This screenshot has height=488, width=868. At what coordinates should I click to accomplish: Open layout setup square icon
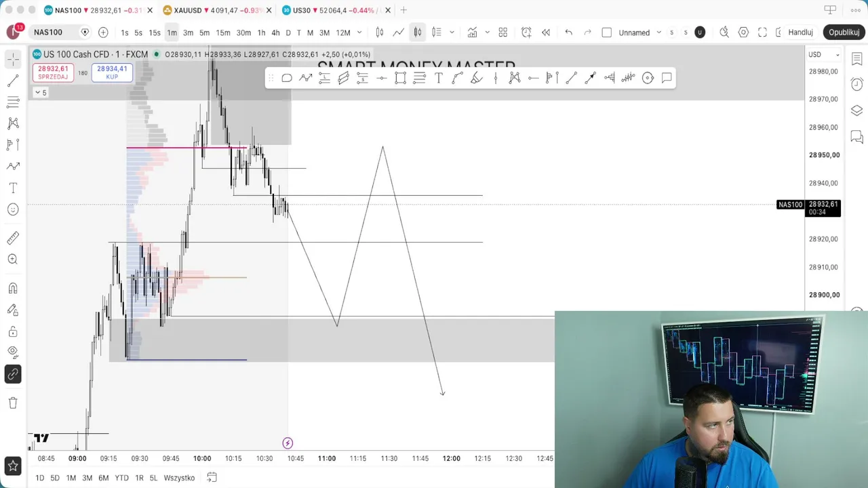click(x=607, y=33)
